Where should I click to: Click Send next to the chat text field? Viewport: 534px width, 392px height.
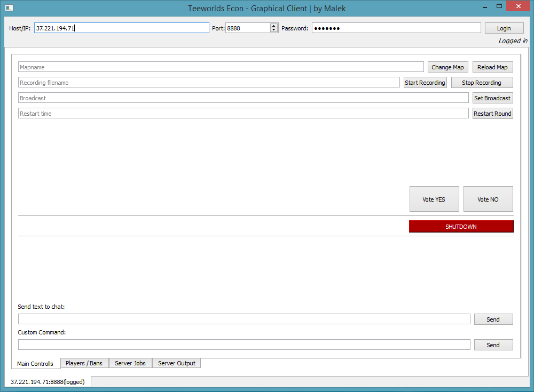(493, 319)
